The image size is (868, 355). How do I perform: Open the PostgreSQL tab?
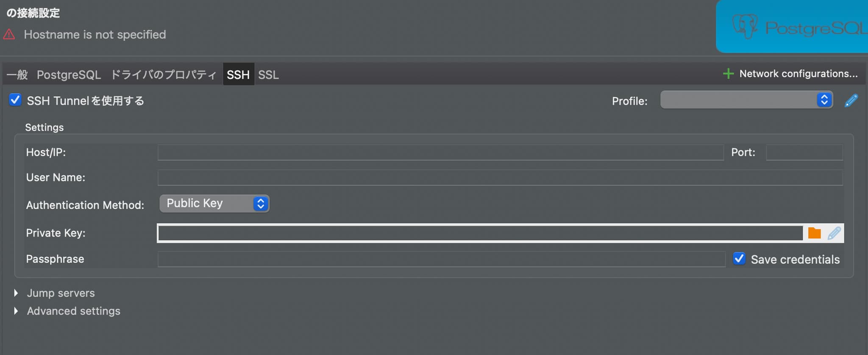pos(69,75)
